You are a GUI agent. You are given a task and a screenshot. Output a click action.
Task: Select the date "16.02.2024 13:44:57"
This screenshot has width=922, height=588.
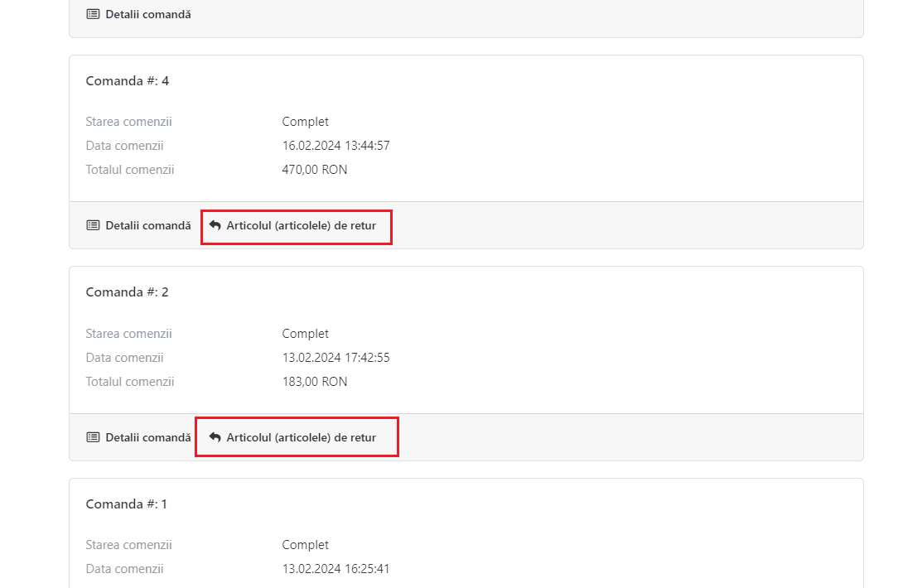(335, 146)
